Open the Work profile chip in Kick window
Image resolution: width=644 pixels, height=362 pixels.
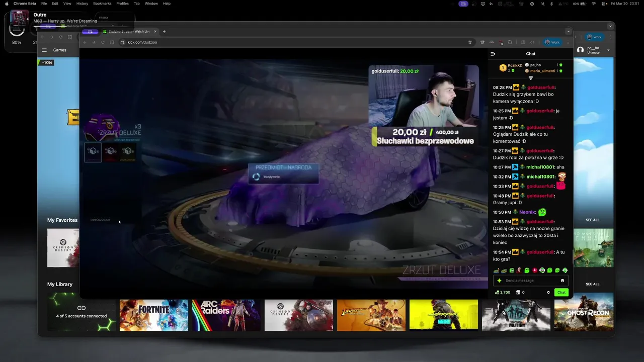coord(553,42)
